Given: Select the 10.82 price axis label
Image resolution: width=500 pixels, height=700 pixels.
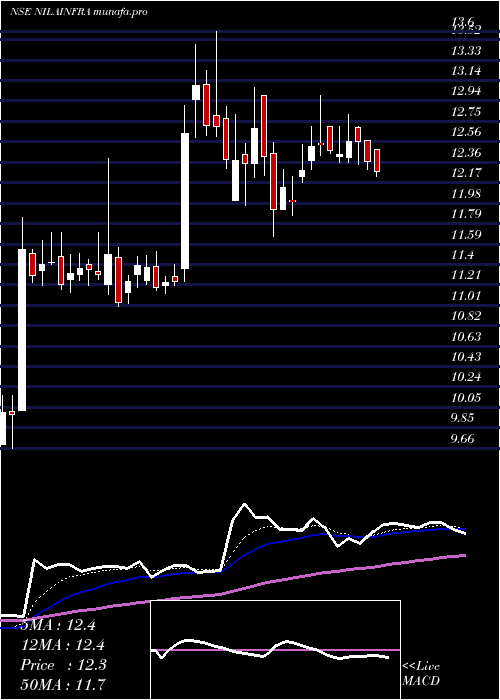Looking at the screenshot, I should (466, 317).
